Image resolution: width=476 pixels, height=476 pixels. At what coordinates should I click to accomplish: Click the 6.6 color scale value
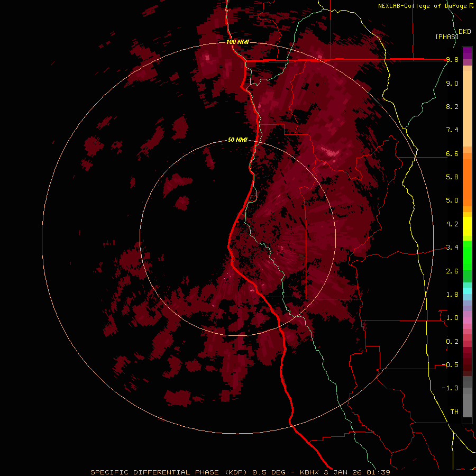[452, 153]
